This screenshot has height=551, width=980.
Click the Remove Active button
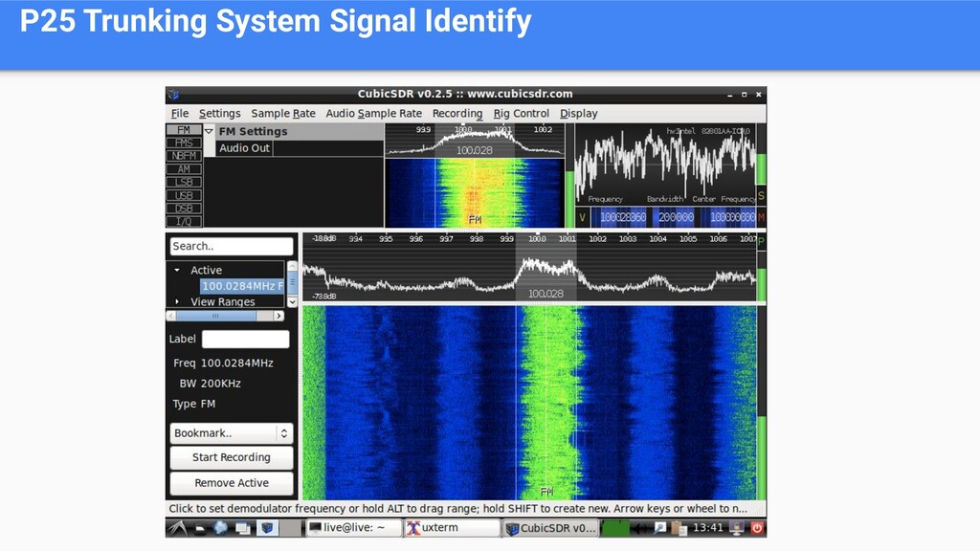tap(232, 483)
